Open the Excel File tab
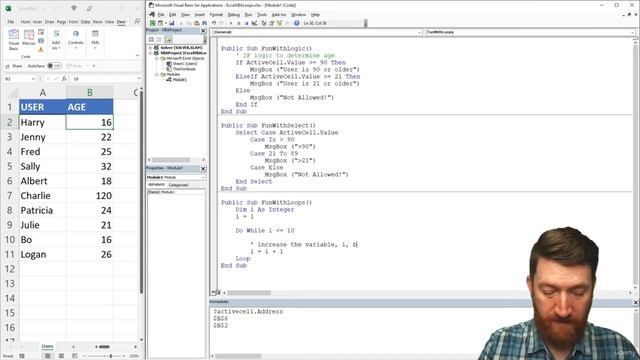Image resolution: width=640 pixels, height=360 pixels. point(11,22)
